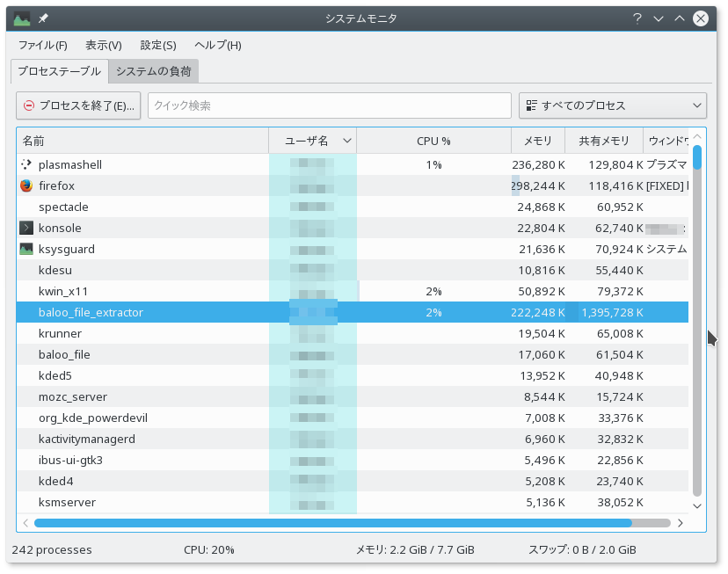Focus the クイック検索 search field

[x=330, y=105]
